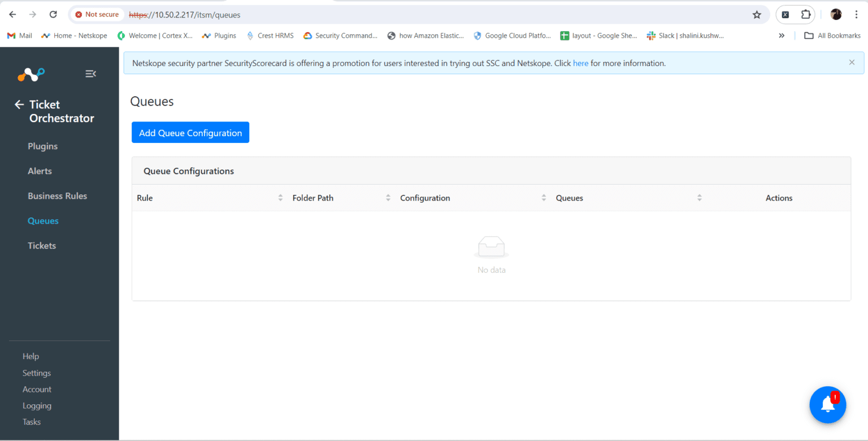Toggle sorting on the Folder Path column
The image size is (868, 441).
point(388,198)
